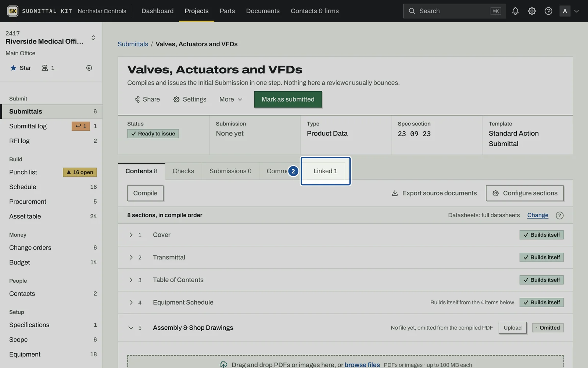Expand the Table of Contents section
The image size is (588, 368).
131,280
